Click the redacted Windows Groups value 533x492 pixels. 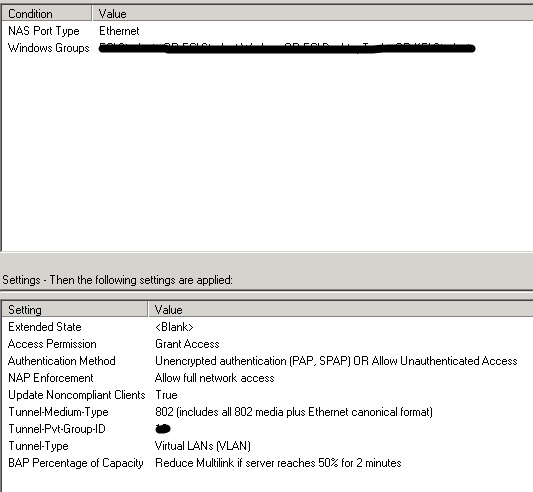(x=287, y=48)
